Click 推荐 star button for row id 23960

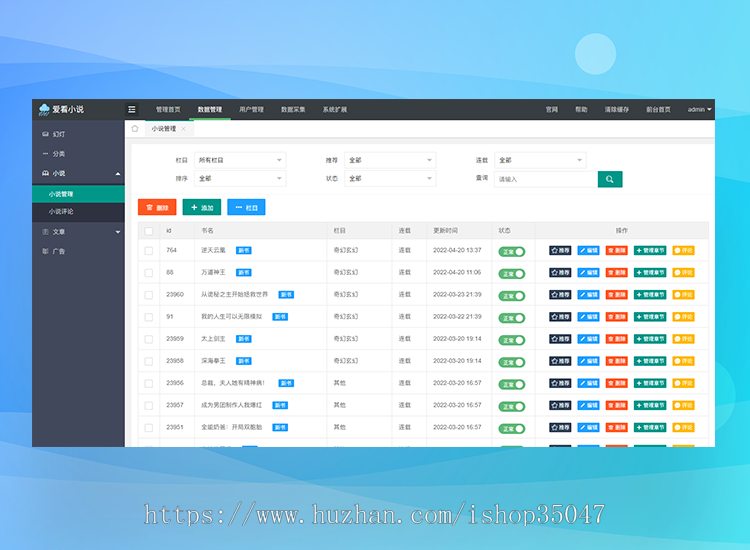[560, 295]
